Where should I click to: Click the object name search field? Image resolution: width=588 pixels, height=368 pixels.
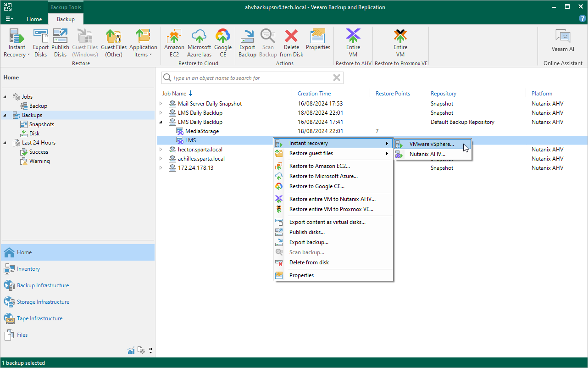point(251,78)
